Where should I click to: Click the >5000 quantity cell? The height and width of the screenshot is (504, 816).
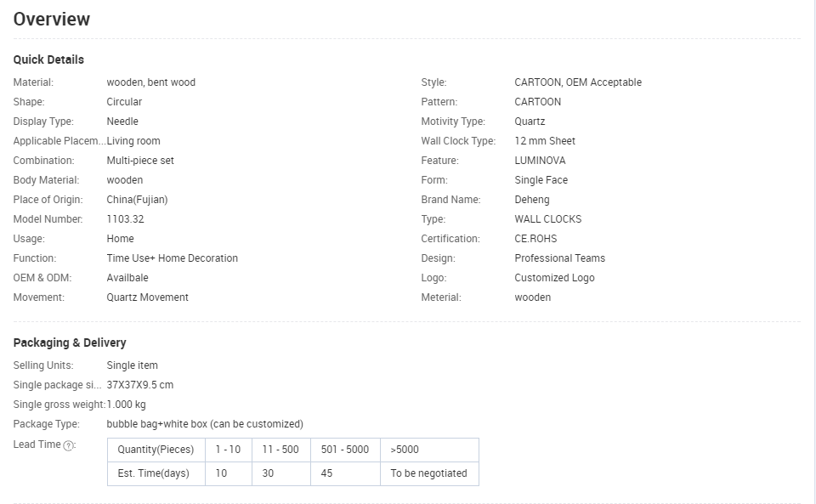[x=429, y=450]
